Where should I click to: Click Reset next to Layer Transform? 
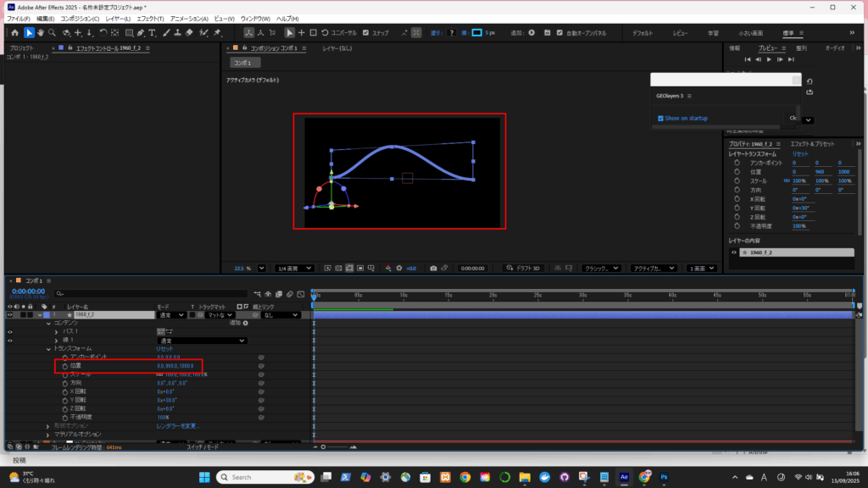pos(800,153)
